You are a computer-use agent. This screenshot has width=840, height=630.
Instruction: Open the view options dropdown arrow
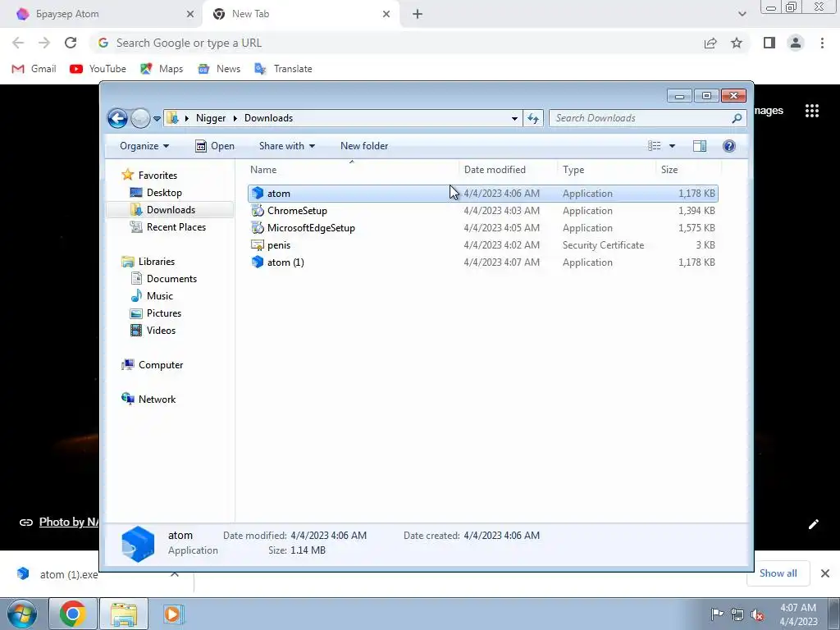point(672,146)
